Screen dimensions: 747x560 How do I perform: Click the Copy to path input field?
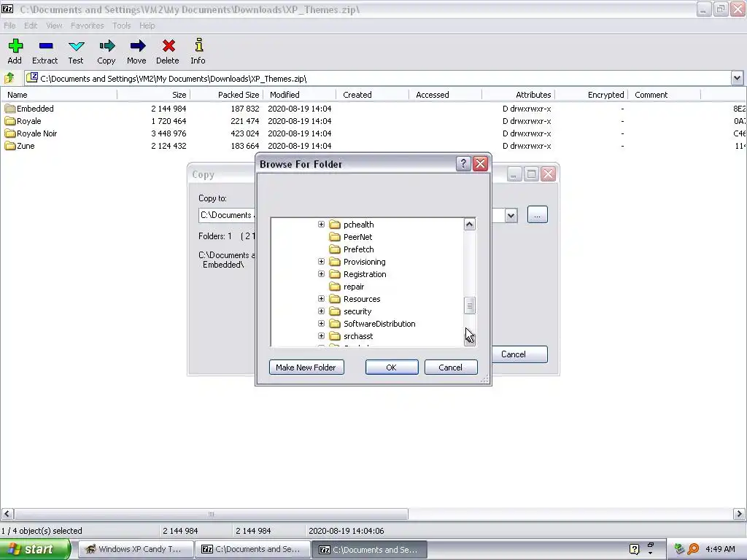pyautogui.click(x=228, y=215)
